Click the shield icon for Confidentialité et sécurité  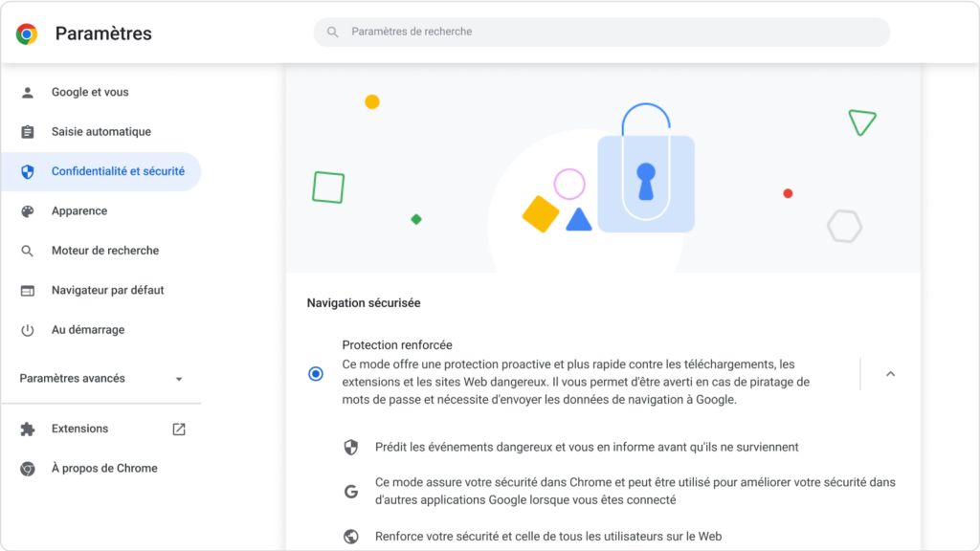(x=28, y=172)
